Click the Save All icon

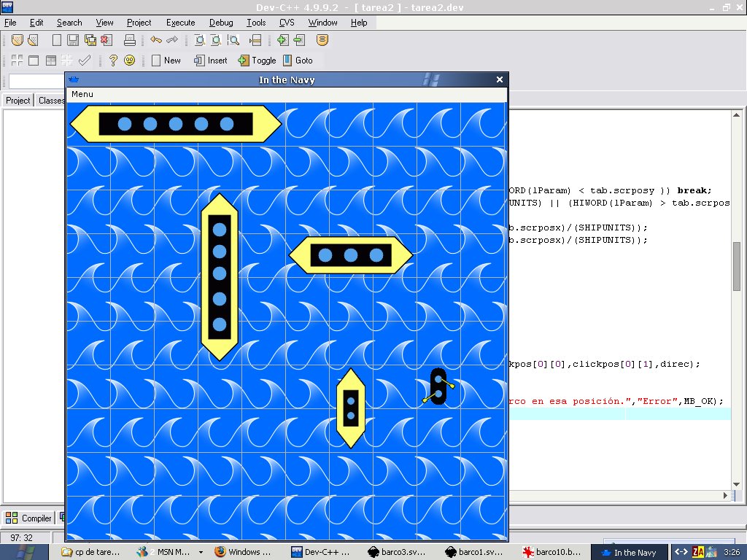click(90, 40)
